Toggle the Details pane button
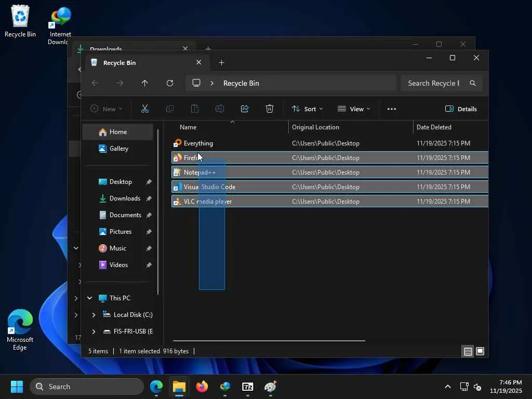 click(x=461, y=109)
